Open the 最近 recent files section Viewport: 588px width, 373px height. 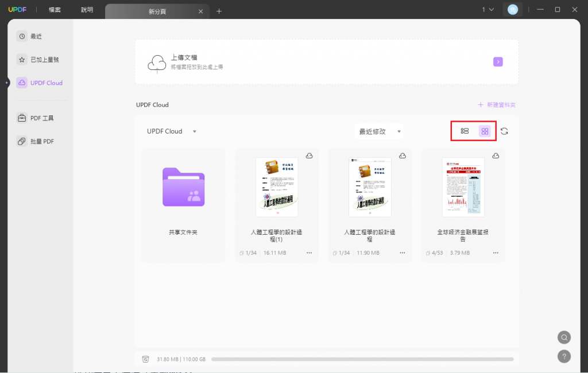[30, 36]
